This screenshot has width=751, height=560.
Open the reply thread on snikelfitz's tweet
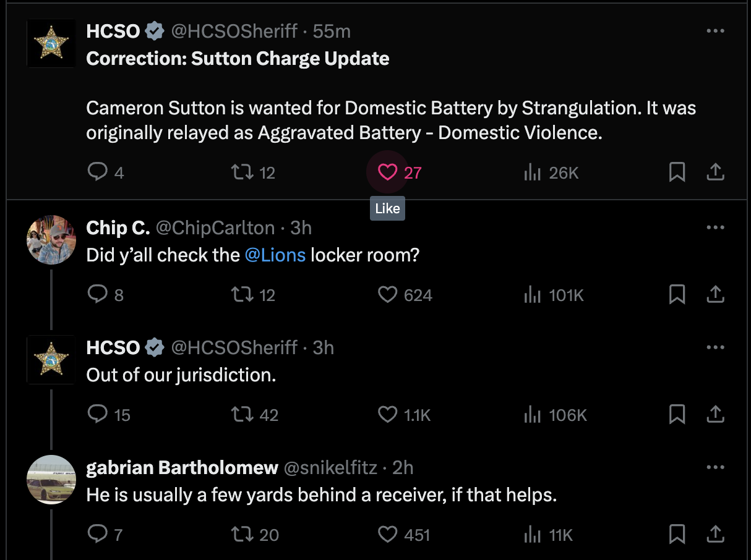click(97, 534)
